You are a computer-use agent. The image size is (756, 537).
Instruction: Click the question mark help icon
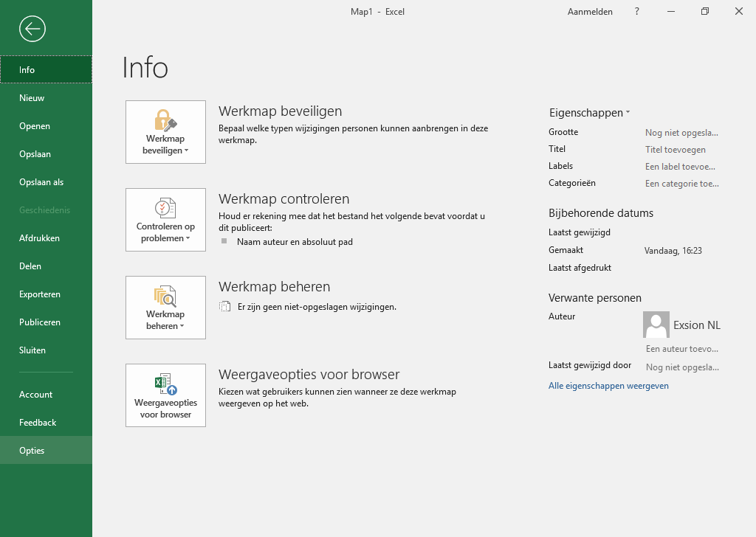[x=637, y=11]
